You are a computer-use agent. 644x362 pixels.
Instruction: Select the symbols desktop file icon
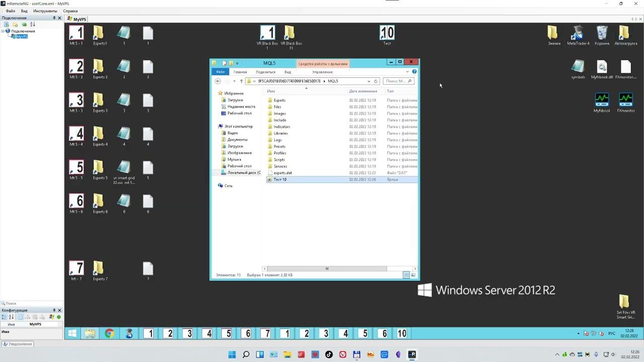578,69
